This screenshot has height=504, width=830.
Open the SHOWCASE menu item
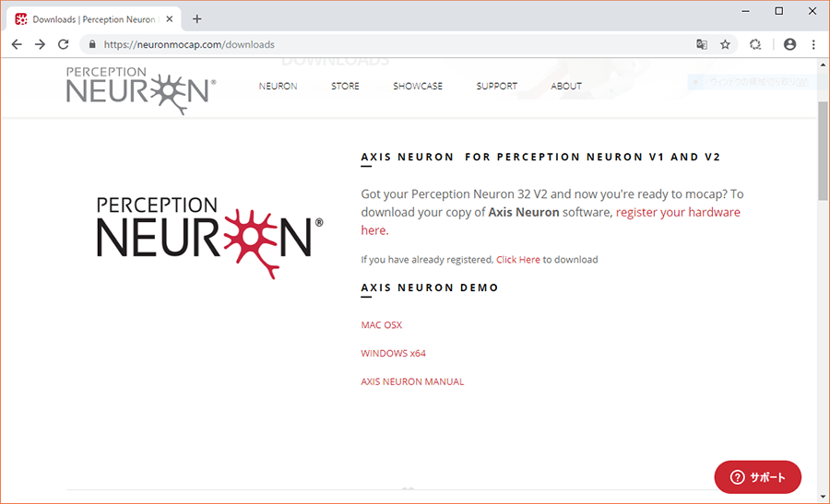tap(418, 87)
